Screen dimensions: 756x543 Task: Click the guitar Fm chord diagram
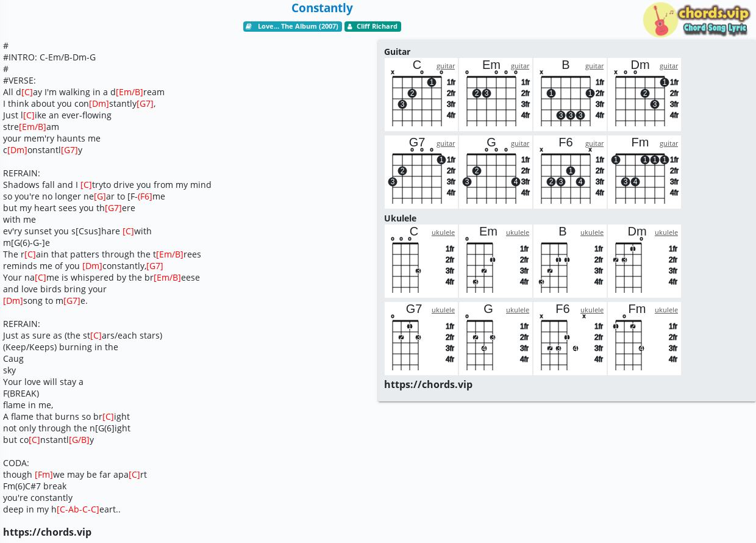(644, 172)
